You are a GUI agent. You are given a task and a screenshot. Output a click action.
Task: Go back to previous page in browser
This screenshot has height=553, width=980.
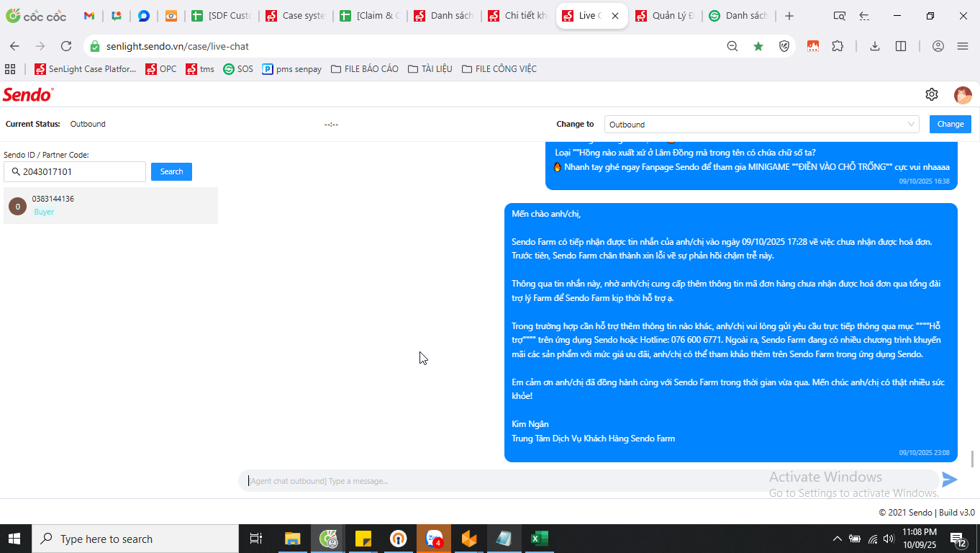pyautogui.click(x=14, y=46)
